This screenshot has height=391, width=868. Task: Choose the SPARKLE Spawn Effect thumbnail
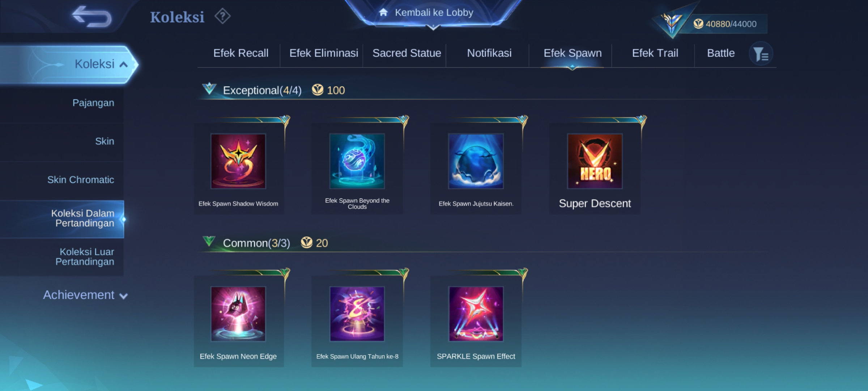476,314
